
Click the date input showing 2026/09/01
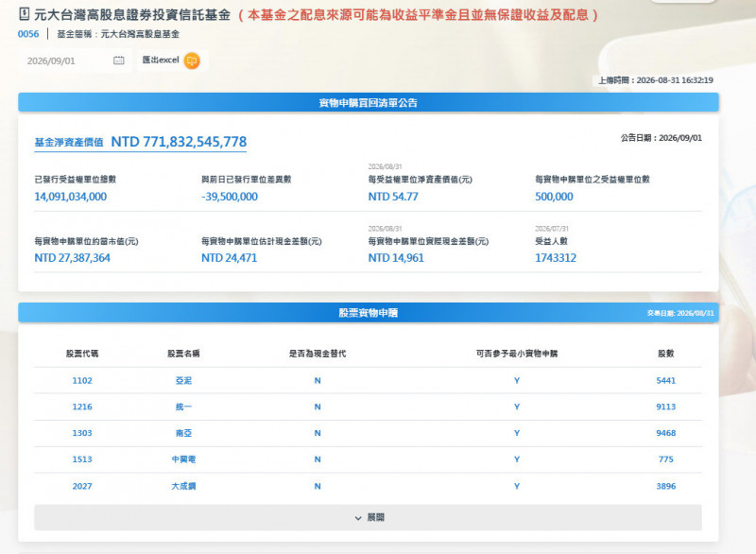coord(75,61)
